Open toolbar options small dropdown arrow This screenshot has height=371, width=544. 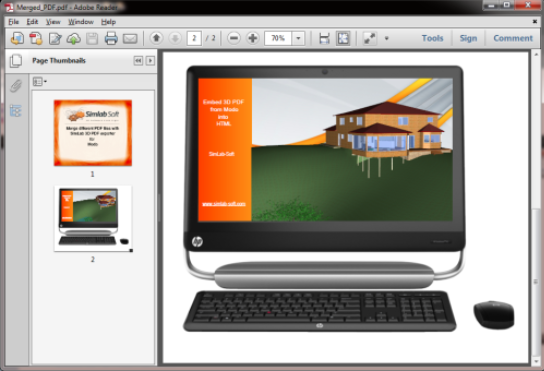coord(386,38)
